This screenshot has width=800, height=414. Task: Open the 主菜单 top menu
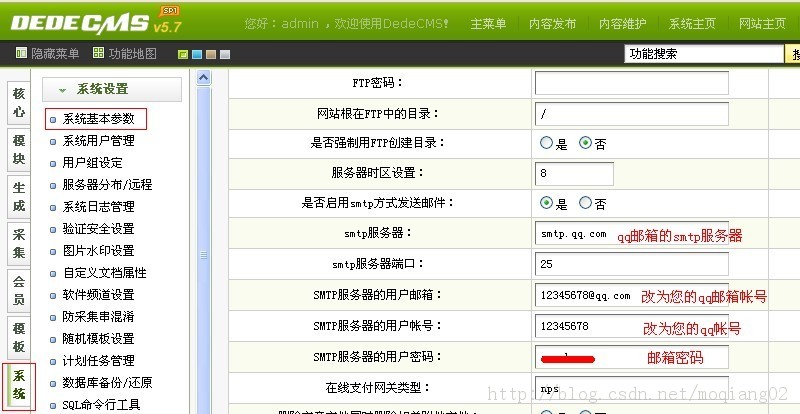coord(488,23)
